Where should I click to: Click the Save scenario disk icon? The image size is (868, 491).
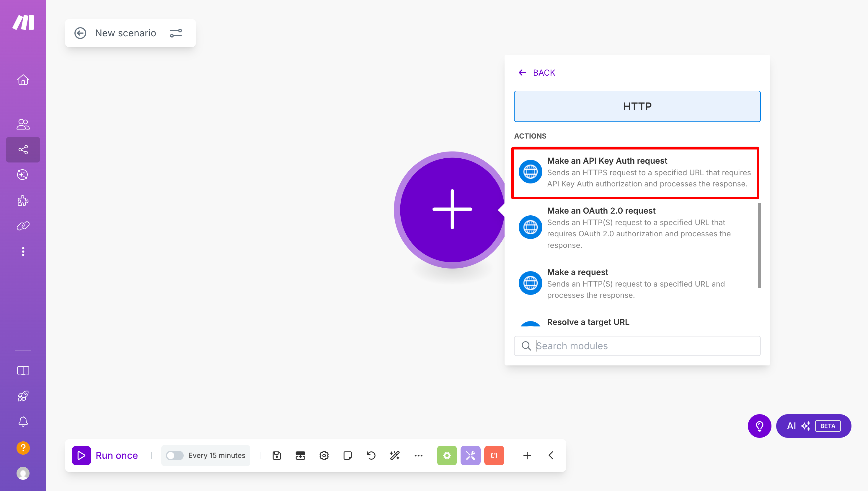(277, 455)
